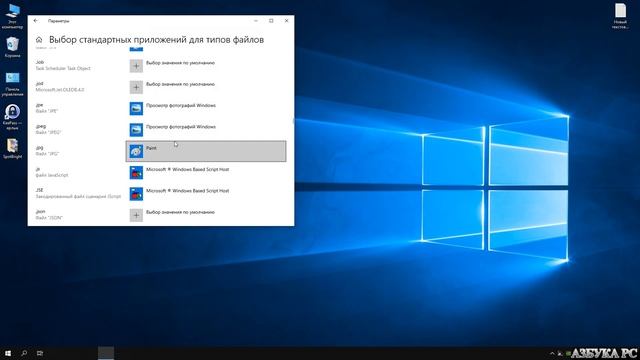Select the .jpg file type label
Viewport: 640px width, 360px height.
click(47, 151)
